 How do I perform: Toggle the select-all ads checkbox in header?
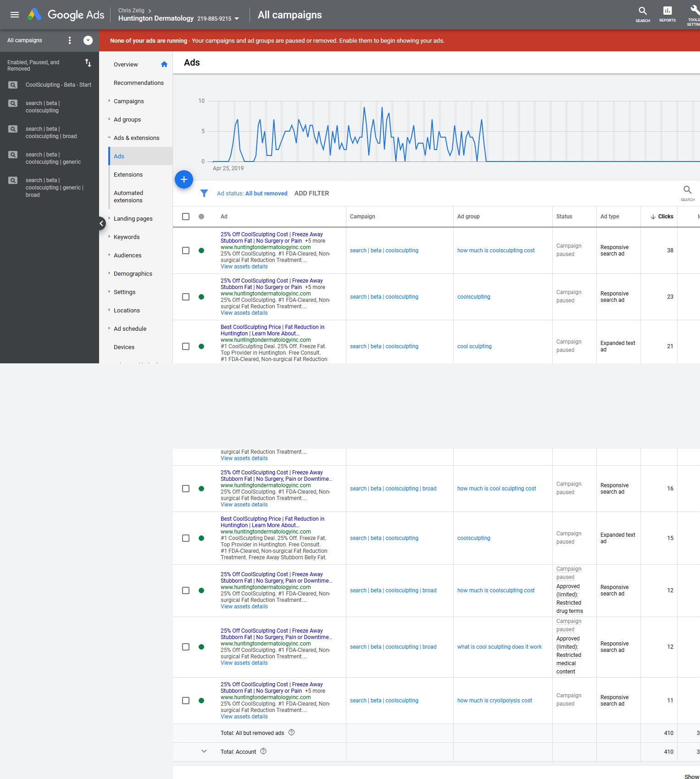(186, 217)
